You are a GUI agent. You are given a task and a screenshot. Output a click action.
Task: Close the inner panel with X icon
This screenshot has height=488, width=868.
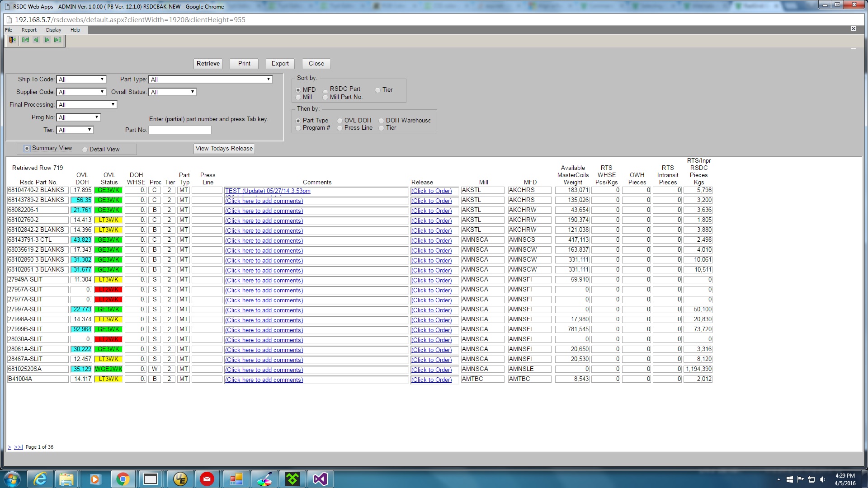(853, 29)
